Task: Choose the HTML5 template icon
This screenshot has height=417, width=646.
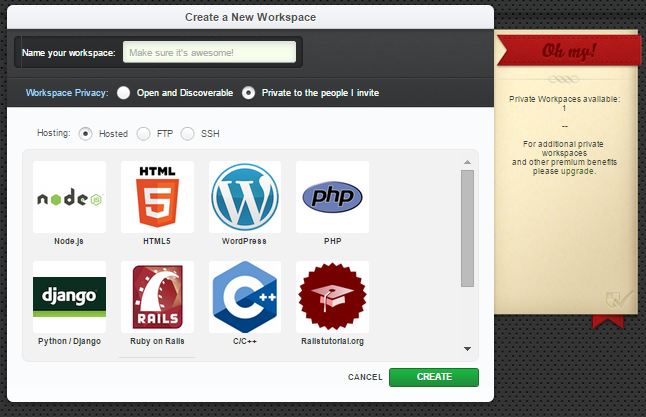Action: [x=157, y=197]
